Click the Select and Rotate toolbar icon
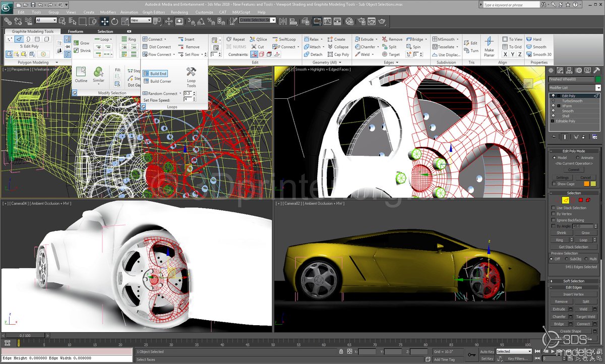The image size is (605, 364). (x=114, y=21)
